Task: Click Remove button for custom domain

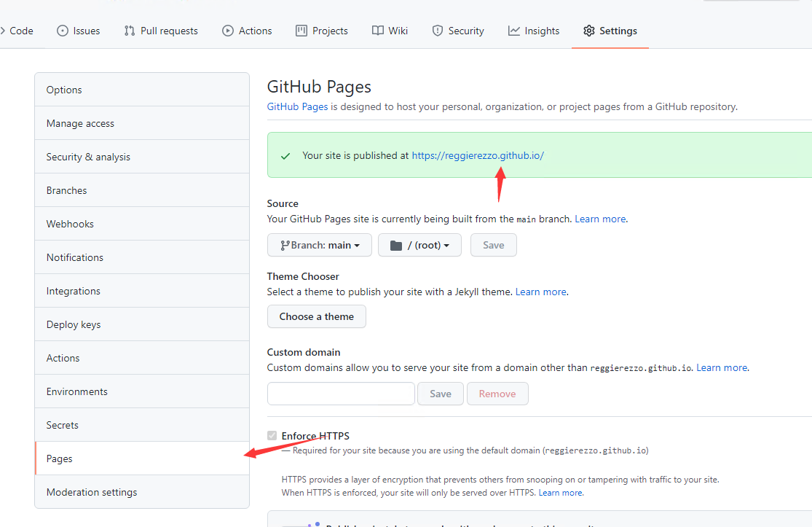Action: (x=497, y=394)
